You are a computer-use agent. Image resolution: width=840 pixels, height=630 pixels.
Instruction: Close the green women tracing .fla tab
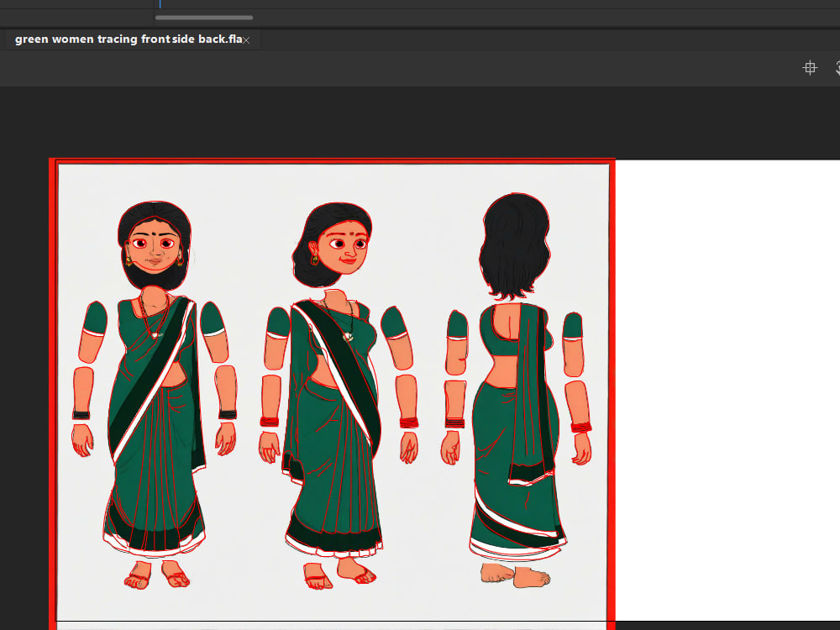(x=246, y=40)
